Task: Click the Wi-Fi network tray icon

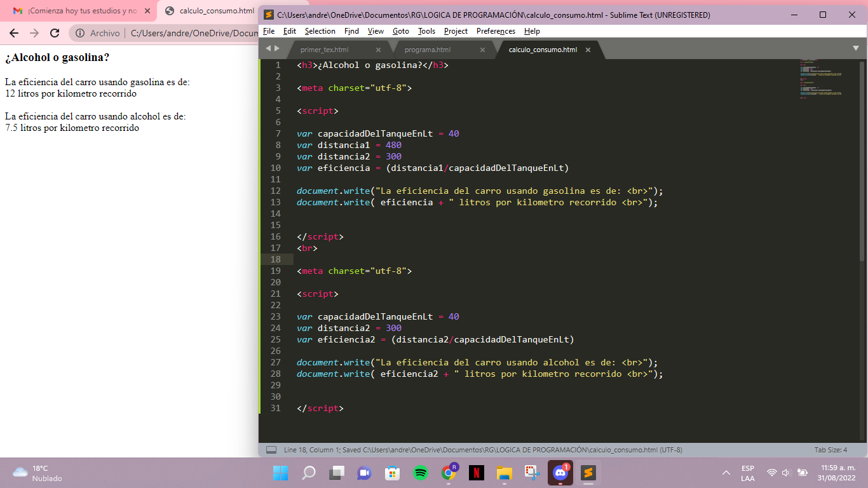Action: [x=772, y=473]
